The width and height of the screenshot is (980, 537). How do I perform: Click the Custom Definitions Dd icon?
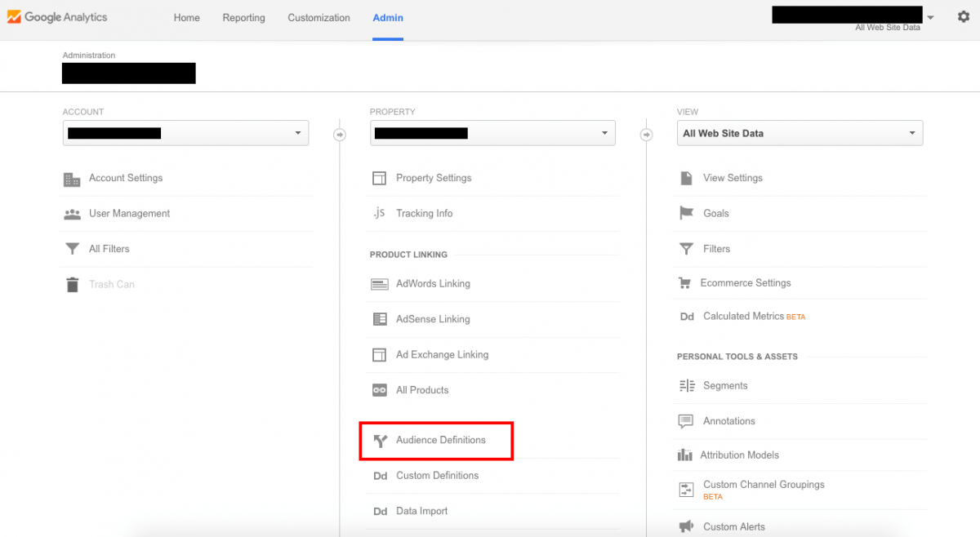(x=380, y=476)
